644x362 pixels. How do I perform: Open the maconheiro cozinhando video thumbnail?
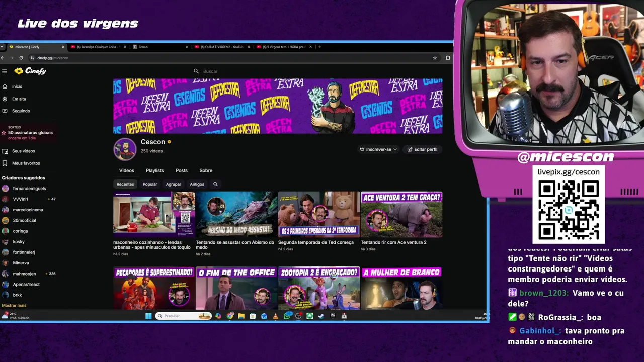pyautogui.click(x=154, y=214)
